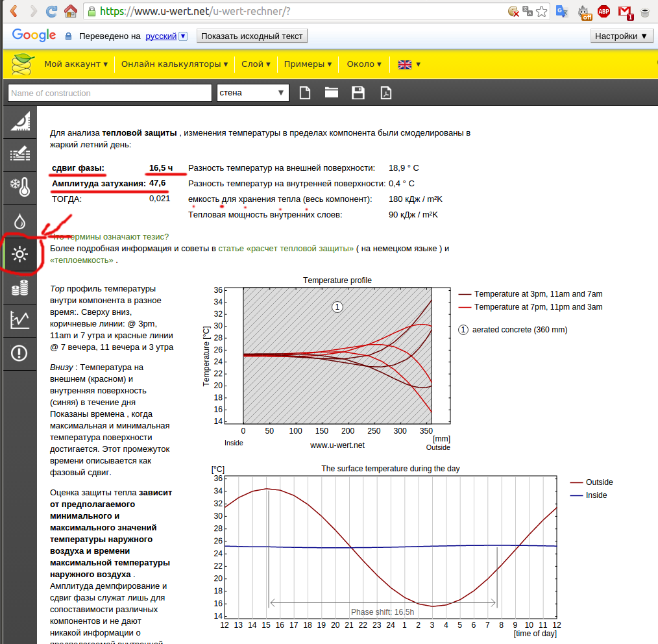Open the heat protection (sun) sidebar panel
The height and width of the screenshot is (644, 658).
tap(19, 254)
